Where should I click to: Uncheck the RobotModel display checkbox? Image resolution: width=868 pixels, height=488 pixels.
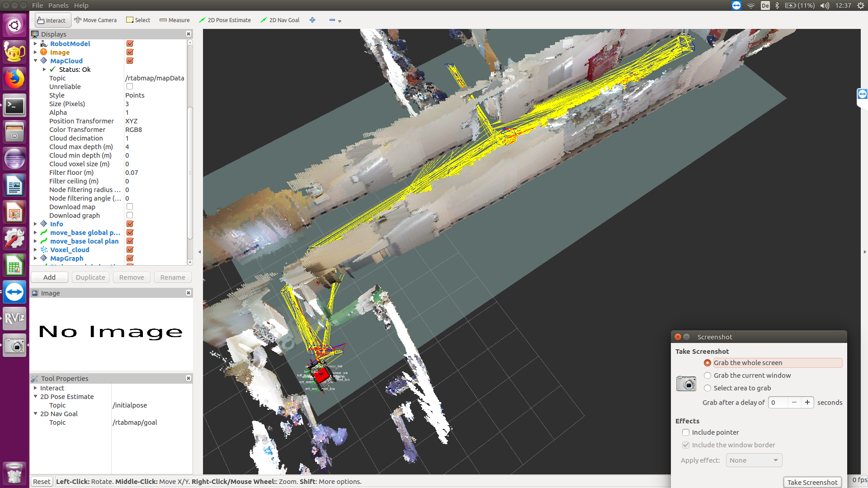[130, 44]
